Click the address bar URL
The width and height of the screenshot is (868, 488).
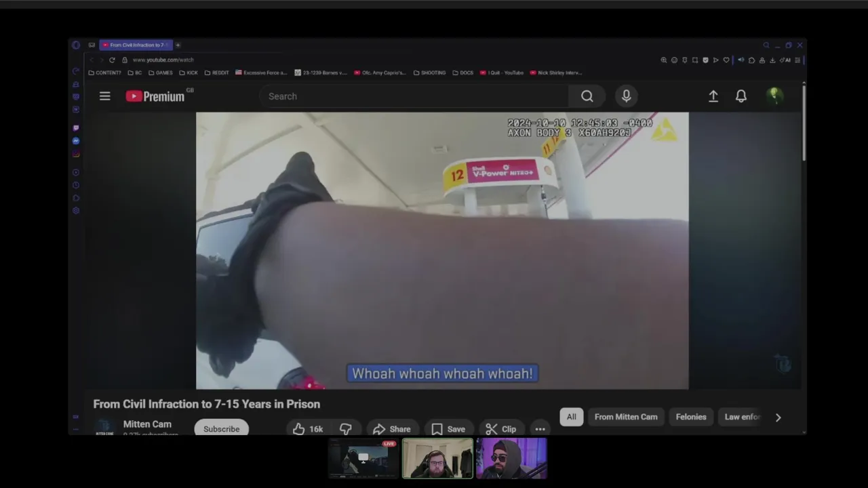point(163,60)
